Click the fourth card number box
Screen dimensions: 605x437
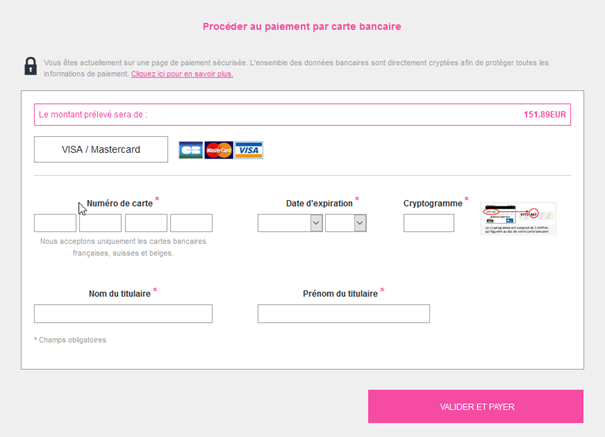point(191,223)
